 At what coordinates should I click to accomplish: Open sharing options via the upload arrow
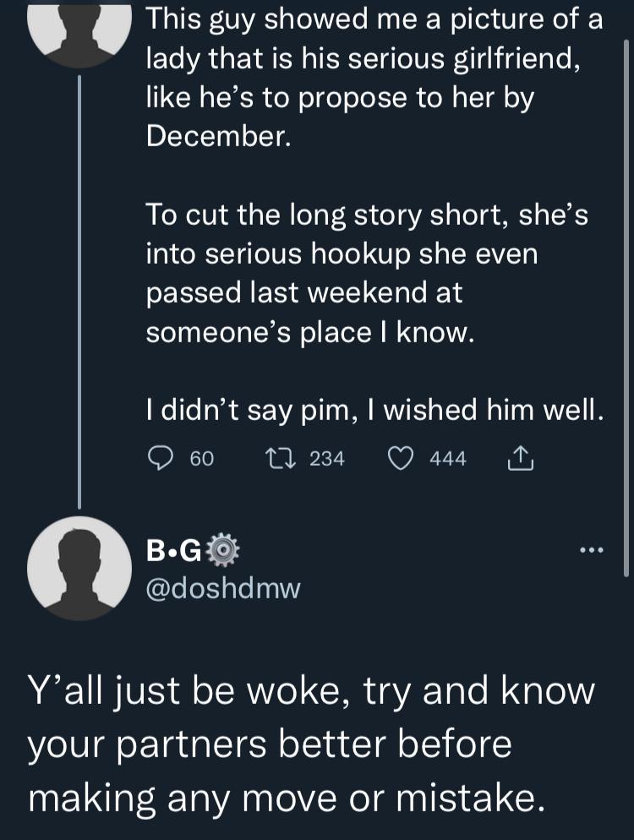click(x=522, y=458)
